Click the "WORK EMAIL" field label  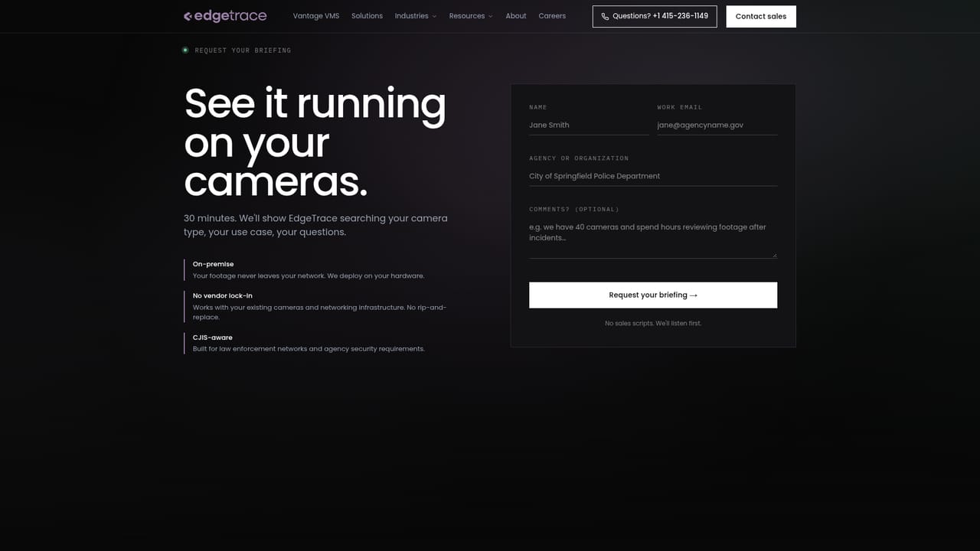(680, 107)
